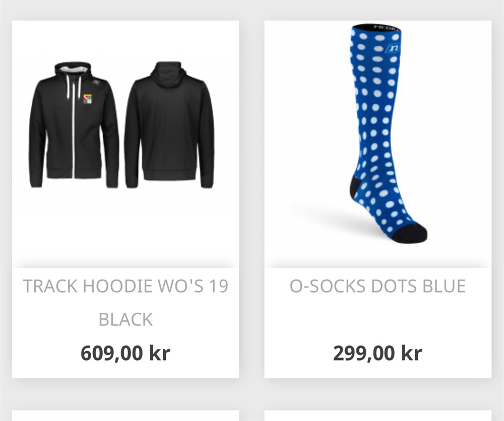
Task: Select the next product card below hoodie
Action: [x=125, y=415]
